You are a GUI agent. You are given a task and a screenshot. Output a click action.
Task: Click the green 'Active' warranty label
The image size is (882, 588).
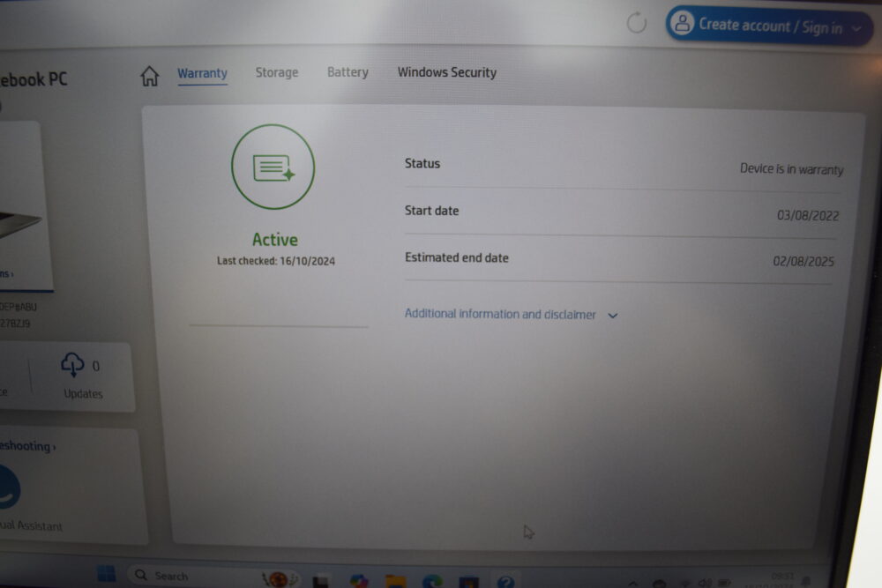click(x=275, y=240)
